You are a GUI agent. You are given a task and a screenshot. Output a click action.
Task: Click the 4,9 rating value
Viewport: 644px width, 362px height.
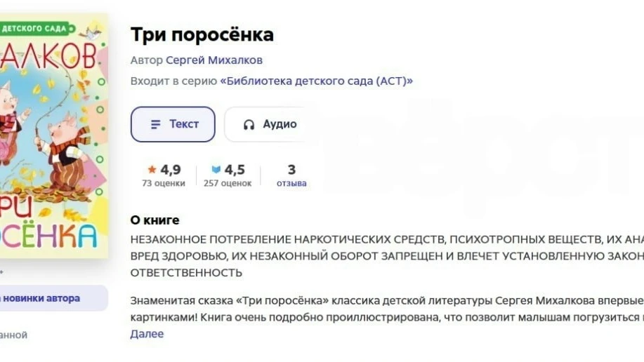pos(171,170)
